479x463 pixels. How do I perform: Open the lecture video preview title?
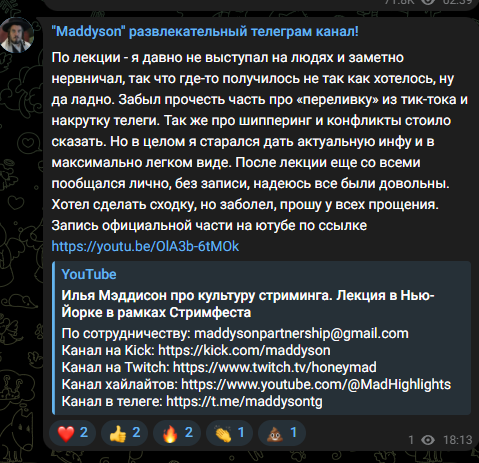click(x=248, y=304)
